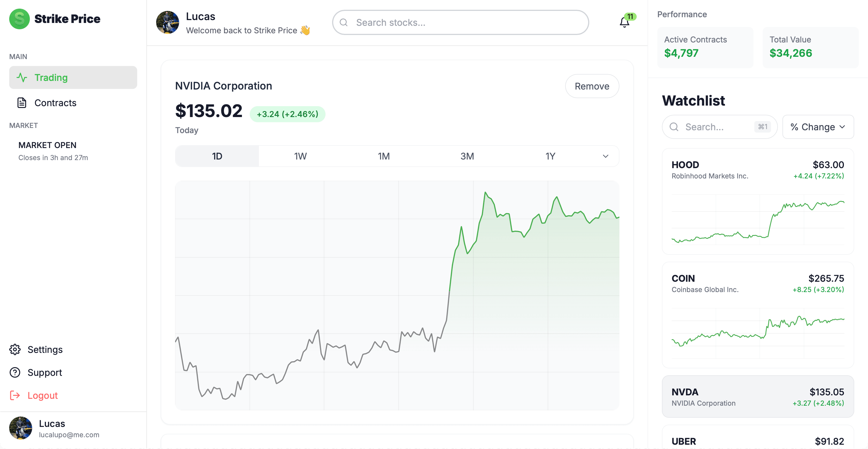The image size is (868, 449).
Task: Click the $135.02 price text
Action: click(209, 111)
